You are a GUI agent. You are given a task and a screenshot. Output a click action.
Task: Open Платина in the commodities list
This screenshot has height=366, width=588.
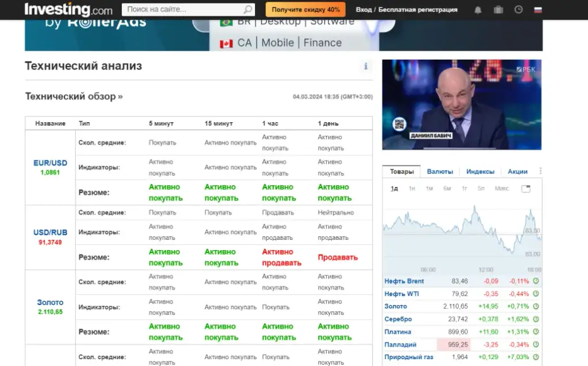[x=397, y=332]
